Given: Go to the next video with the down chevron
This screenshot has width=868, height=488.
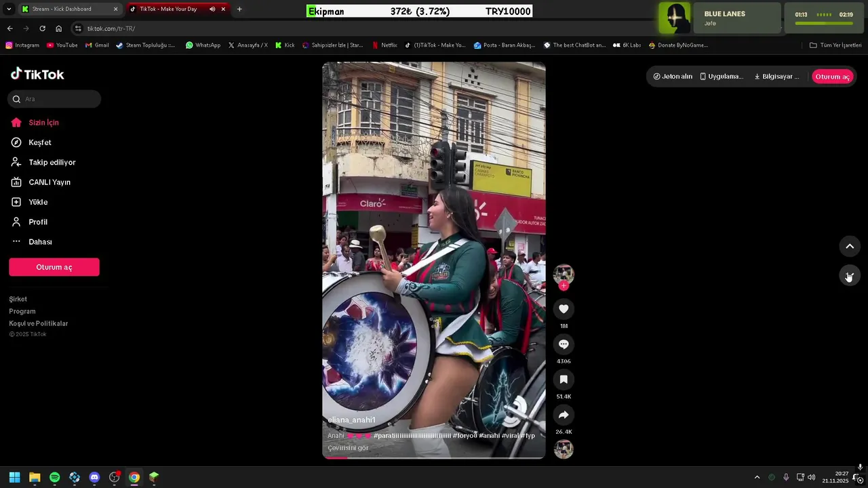Looking at the screenshot, I should (x=850, y=275).
